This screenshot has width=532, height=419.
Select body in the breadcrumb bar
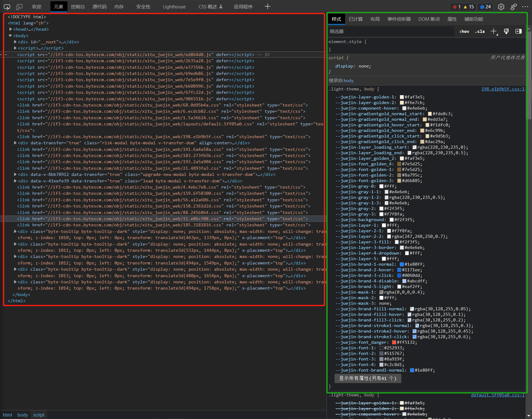[23, 415]
